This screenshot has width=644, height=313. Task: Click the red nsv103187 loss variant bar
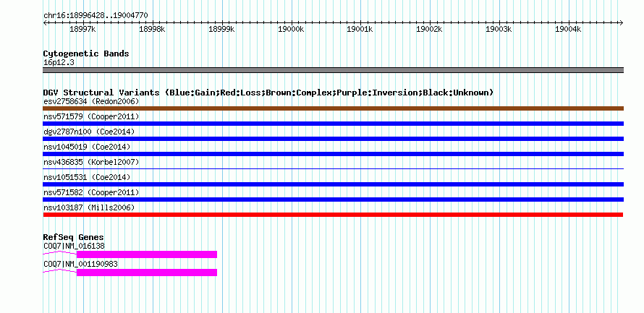point(333,215)
